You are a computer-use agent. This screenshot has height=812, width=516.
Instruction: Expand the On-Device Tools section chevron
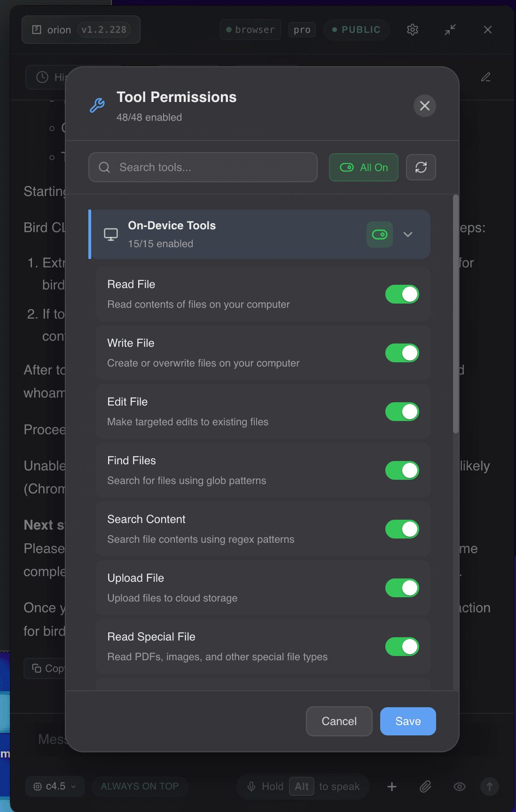point(408,234)
